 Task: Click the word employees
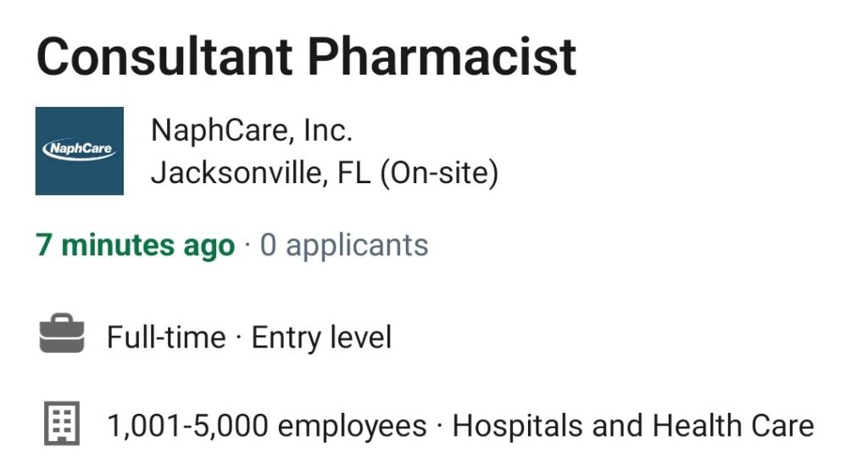tap(352, 427)
